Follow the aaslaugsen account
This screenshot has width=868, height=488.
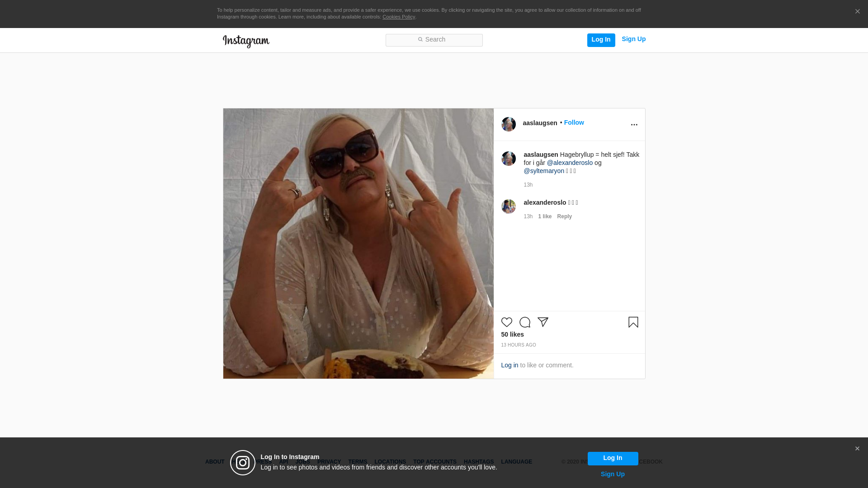[x=574, y=122]
